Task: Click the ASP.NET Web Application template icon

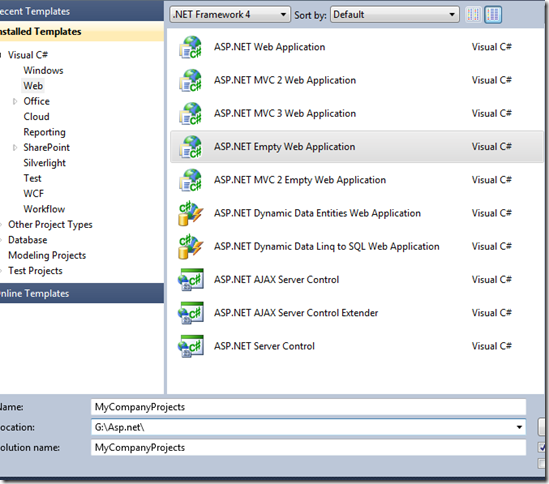Action: pos(190,47)
